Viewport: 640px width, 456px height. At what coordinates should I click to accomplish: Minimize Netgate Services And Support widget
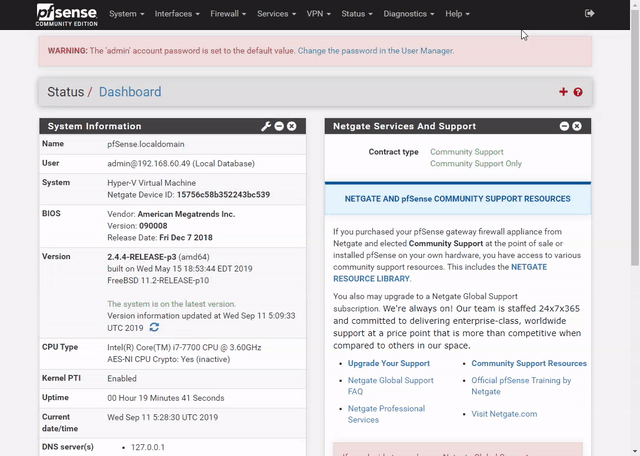coord(564,126)
